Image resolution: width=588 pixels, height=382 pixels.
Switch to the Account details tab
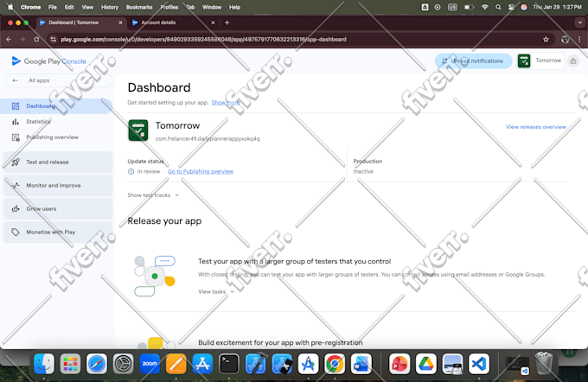coord(170,22)
